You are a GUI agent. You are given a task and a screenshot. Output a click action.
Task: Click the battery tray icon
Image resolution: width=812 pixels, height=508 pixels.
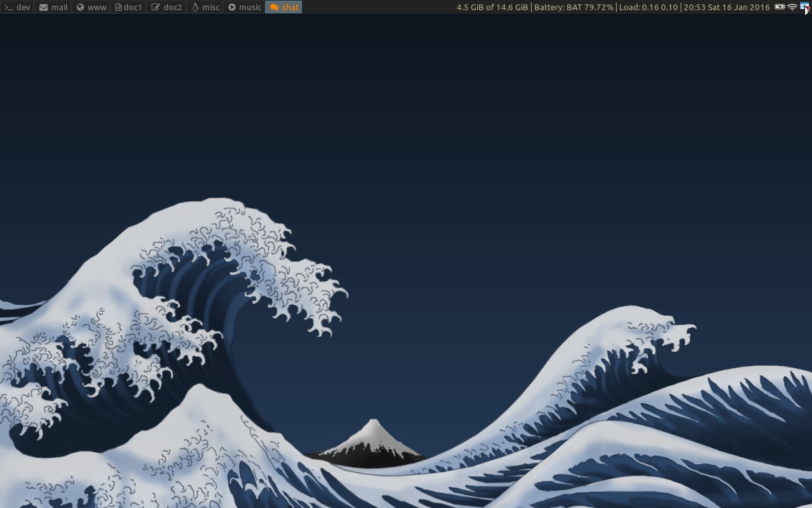tap(780, 7)
